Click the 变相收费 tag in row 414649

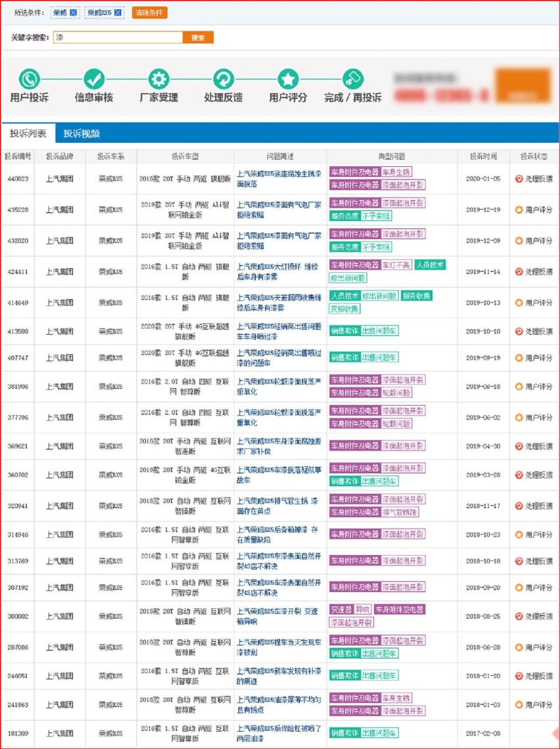(x=344, y=308)
